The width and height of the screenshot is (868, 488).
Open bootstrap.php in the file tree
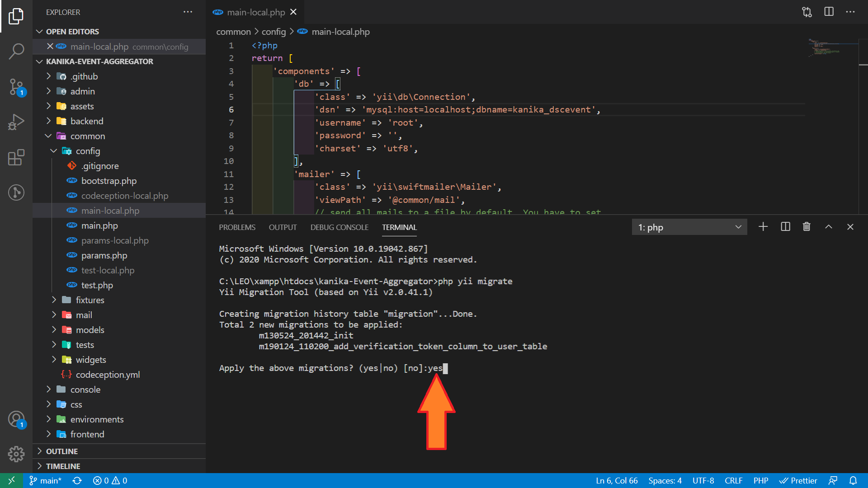point(120,181)
